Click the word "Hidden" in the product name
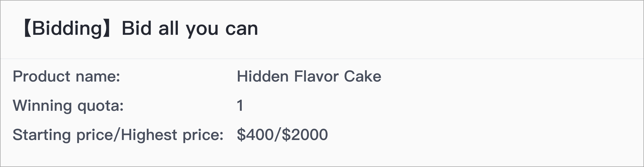This screenshot has height=167, width=644. (263, 76)
